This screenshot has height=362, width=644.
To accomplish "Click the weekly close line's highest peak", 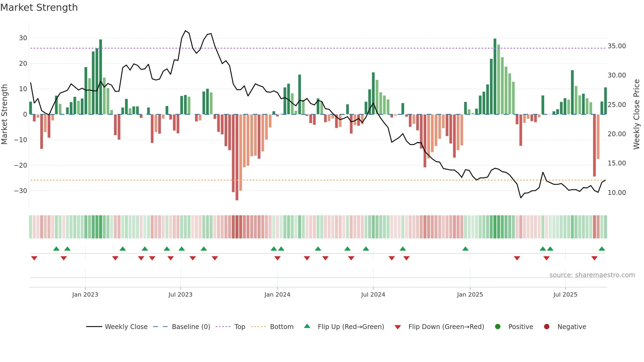I will pos(185,31).
